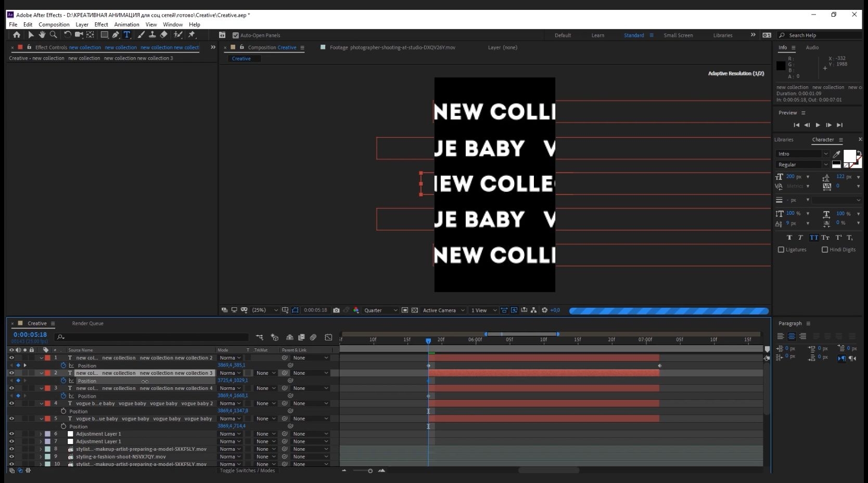Take a snapshot with camera icon
This screenshot has height=483, width=868.
tap(336, 310)
